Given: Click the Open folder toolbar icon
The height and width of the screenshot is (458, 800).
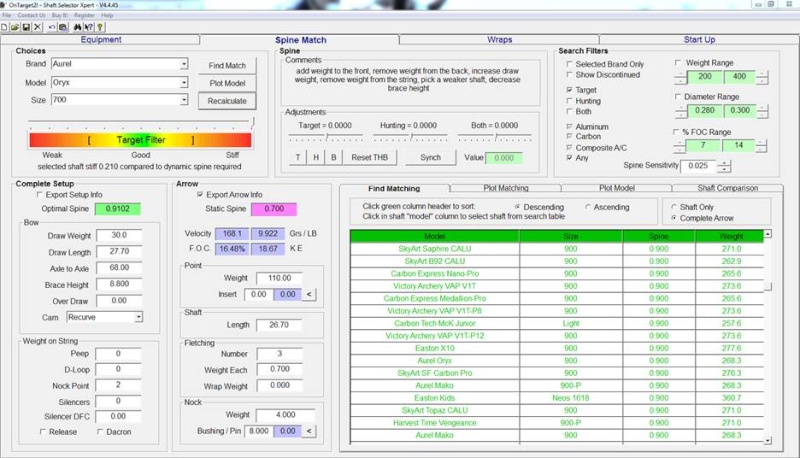Looking at the screenshot, I should coord(15,27).
